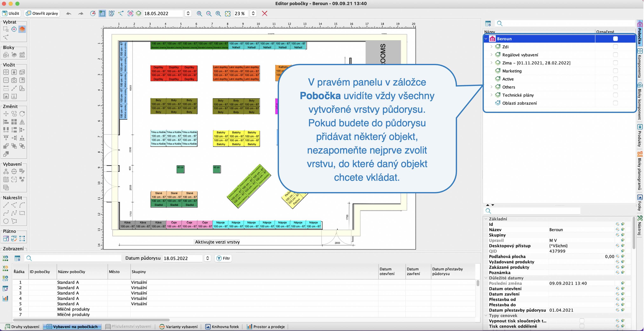Collapse the Důležité datumy properties section
The image size is (644, 331).
click(486, 278)
